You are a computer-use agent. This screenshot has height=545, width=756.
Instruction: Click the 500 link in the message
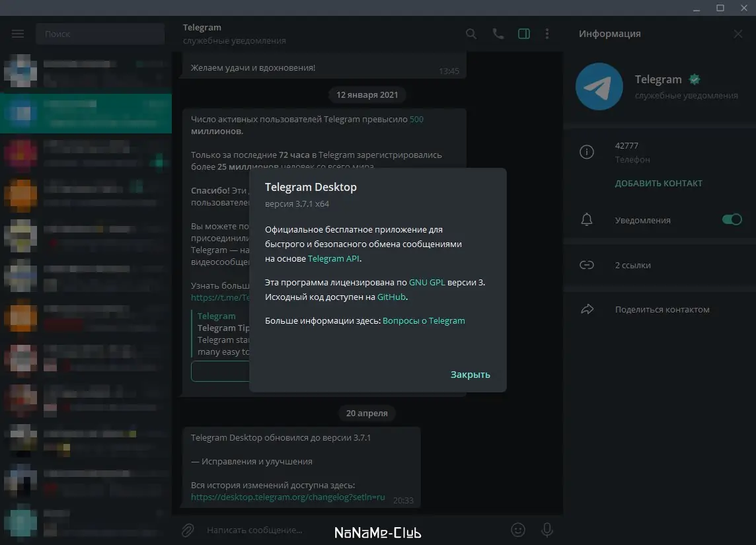point(416,119)
